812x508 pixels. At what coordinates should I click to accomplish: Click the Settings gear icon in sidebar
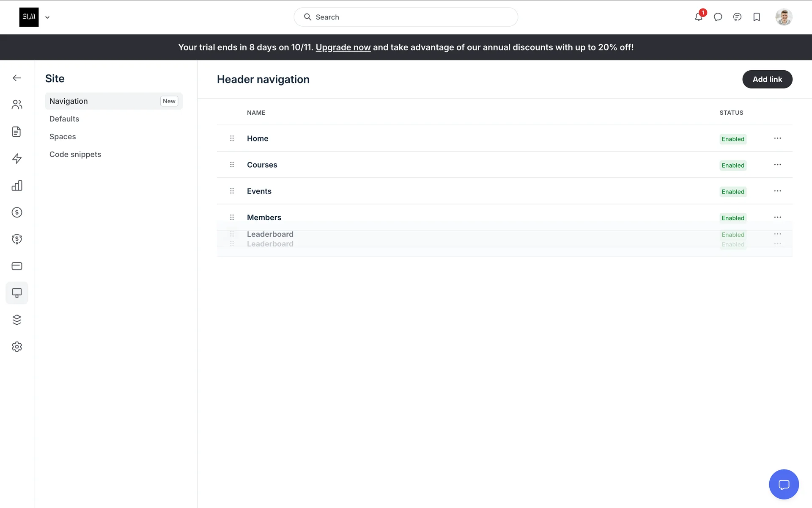point(17,347)
